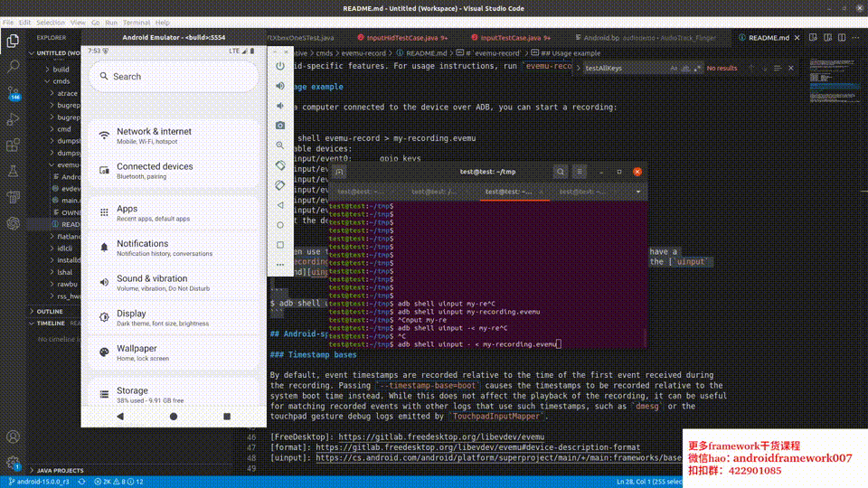Split the editor right
Screen dimensions: 868x488
842,38
